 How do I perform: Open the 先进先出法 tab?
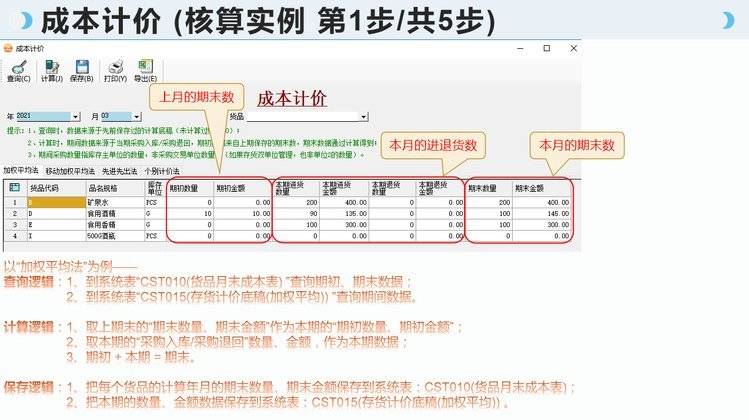click(119, 172)
